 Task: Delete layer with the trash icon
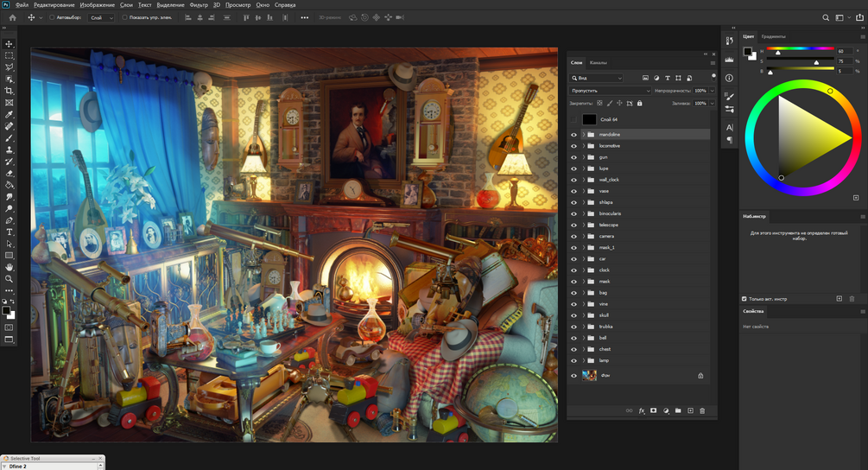702,410
